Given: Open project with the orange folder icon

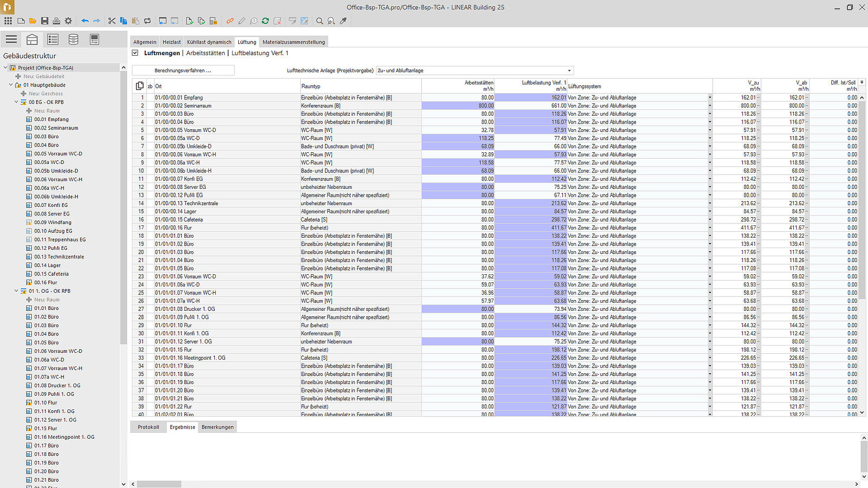Looking at the screenshot, I should click(x=33, y=21).
